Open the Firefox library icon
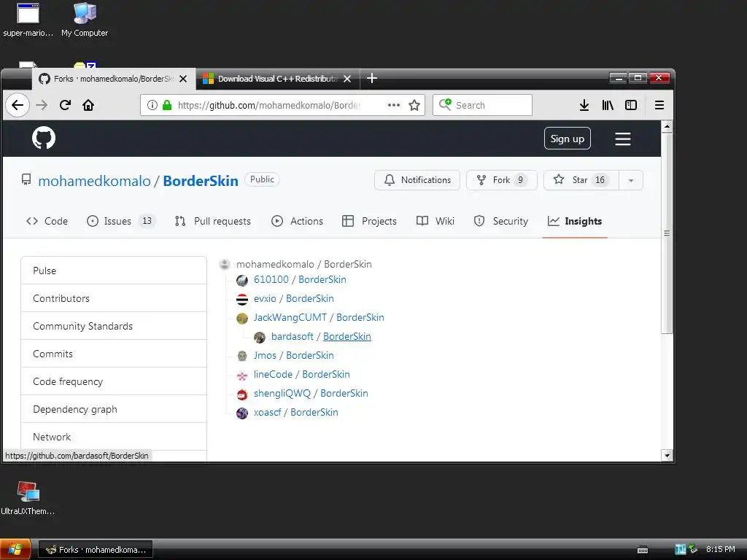The width and height of the screenshot is (747, 560). (x=608, y=105)
